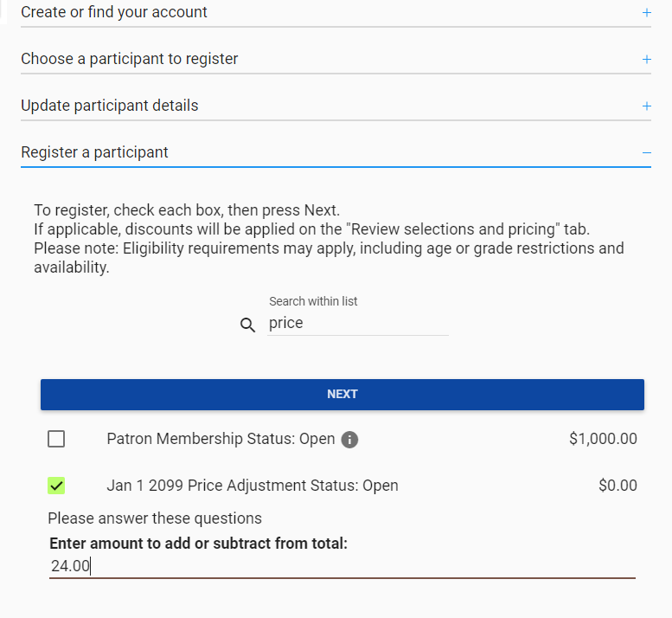Click the Search within list field
Screen dimensions: 672x618
tap(358, 323)
